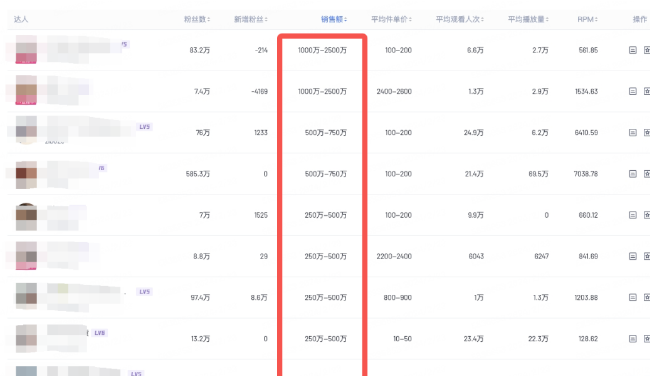Viewport: 650px width, 376px height.
Task: Open details icon for RPM 7038.78 row
Action: click(633, 174)
